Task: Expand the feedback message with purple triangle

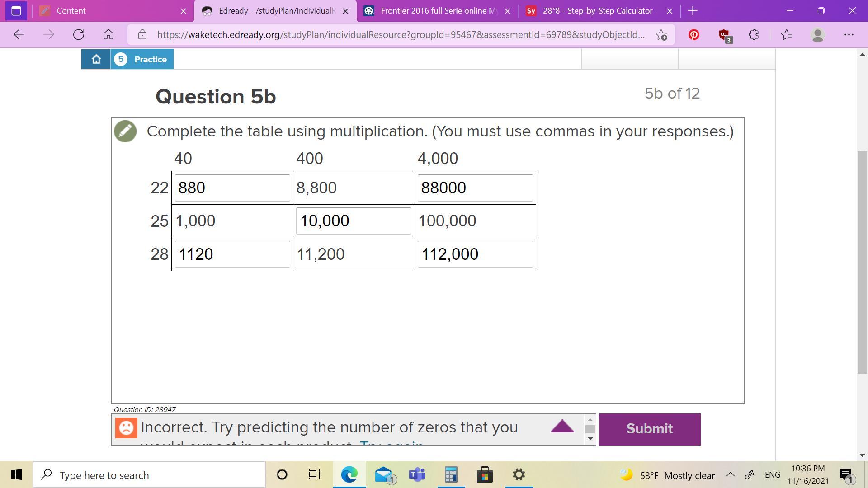Action: 562,426
